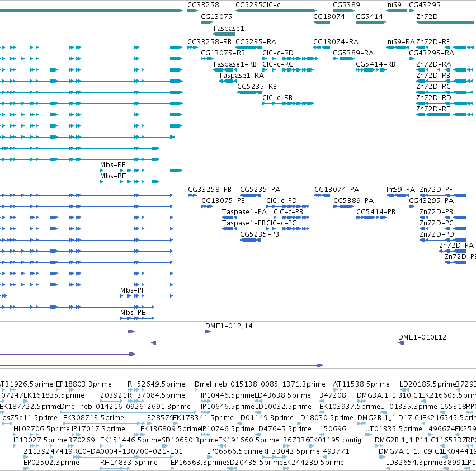Select the CG43295 gene label
The height and width of the screenshot is (471, 476).
425,5
